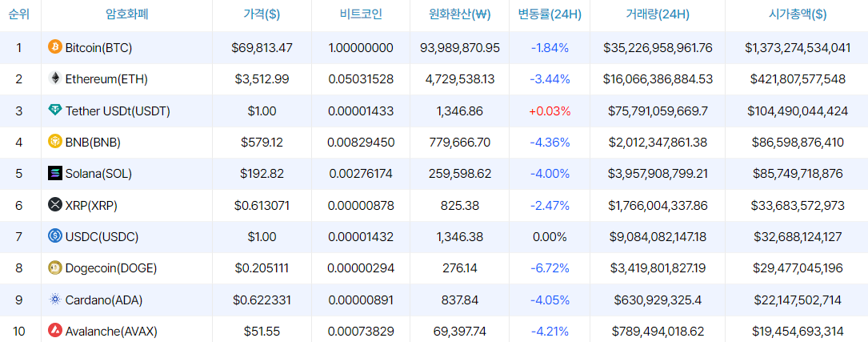This screenshot has height=342, width=868.
Task: Click the Tether USDt green logo icon
Action: [55, 111]
